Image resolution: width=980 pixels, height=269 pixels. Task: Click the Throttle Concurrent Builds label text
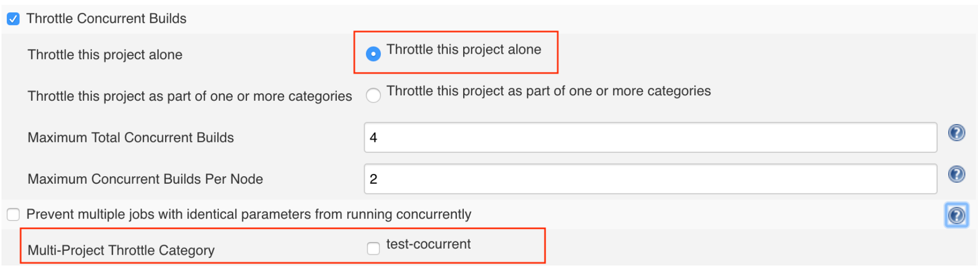coord(106,19)
